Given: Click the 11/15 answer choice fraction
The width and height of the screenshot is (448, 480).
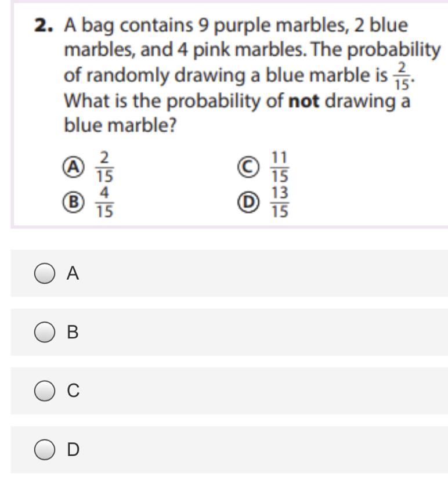Looking at the screenshot, I should click(x=280, y=167).
